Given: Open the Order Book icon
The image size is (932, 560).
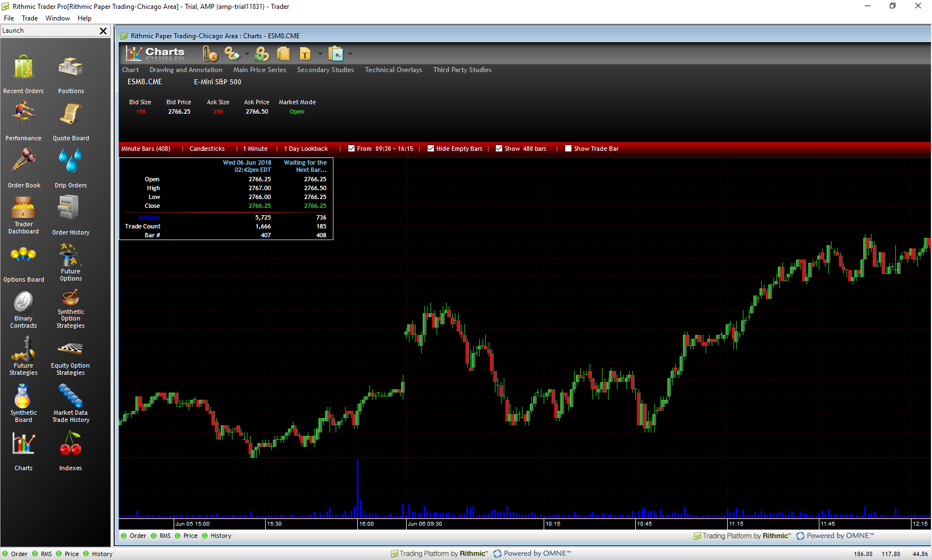Looking at the screenshot, I should [23, 163].
